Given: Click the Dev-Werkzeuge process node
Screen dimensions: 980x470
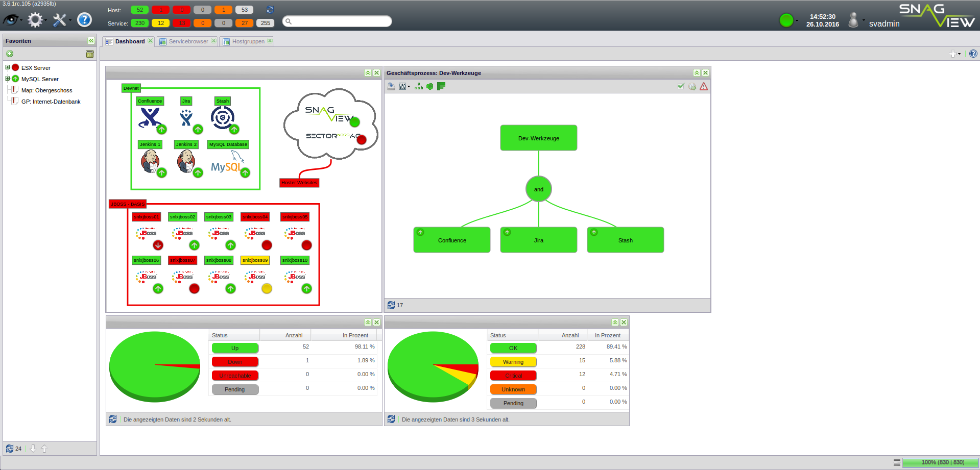Looking at the screenshot, I should click(x=539, y=138).
